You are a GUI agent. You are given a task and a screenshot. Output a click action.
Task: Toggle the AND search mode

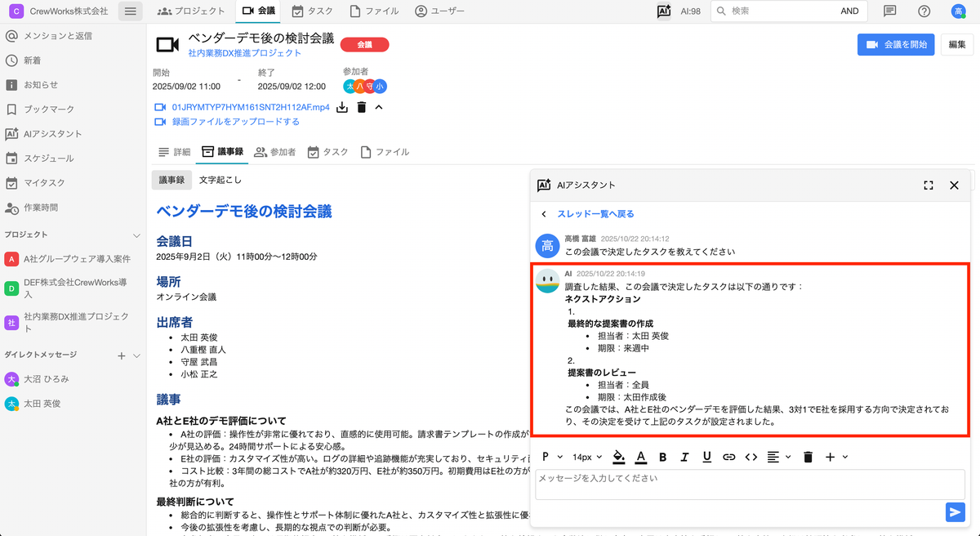click(x=849, y=11)
